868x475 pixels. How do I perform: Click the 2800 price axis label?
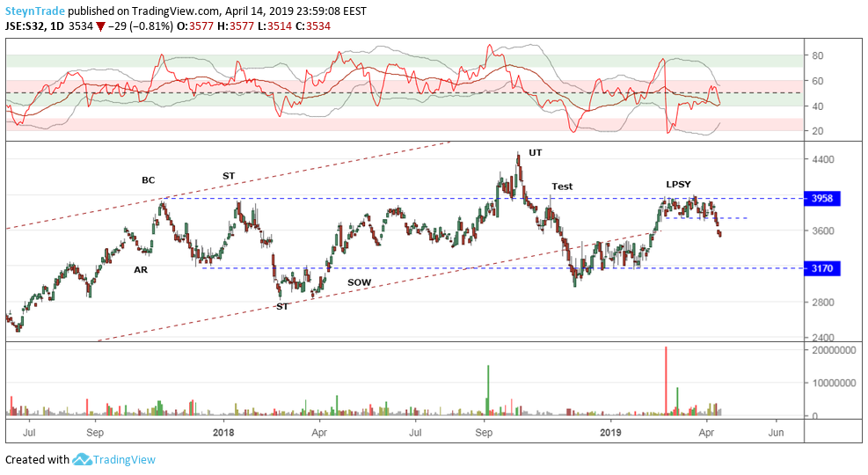822,303
